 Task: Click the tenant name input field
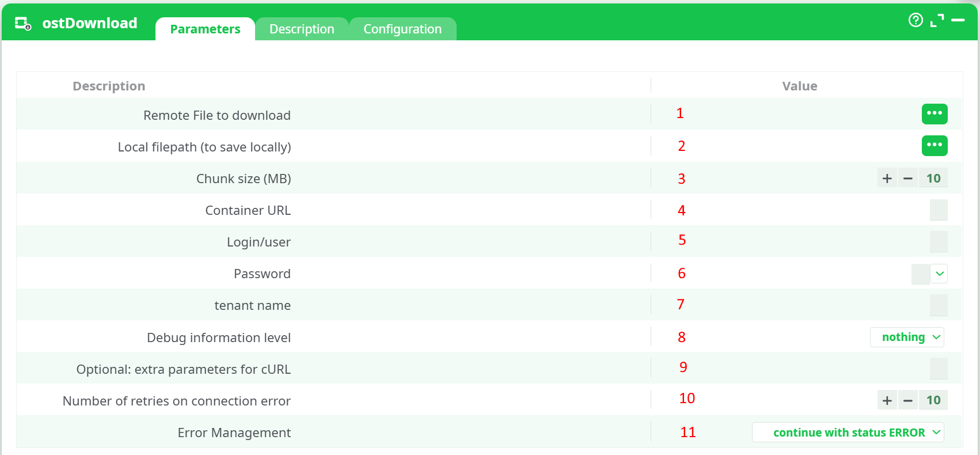point(938,305)
